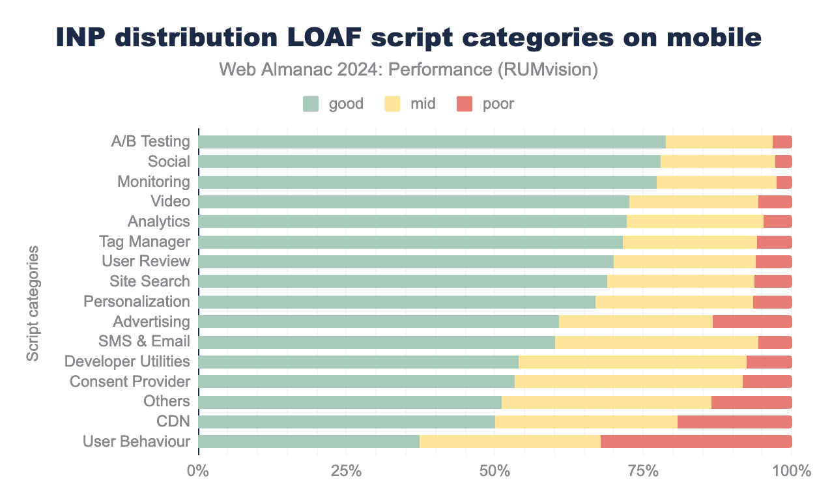Click the green segment of Personalization bar
Screen dimensions: 817x504
[396, 302]
